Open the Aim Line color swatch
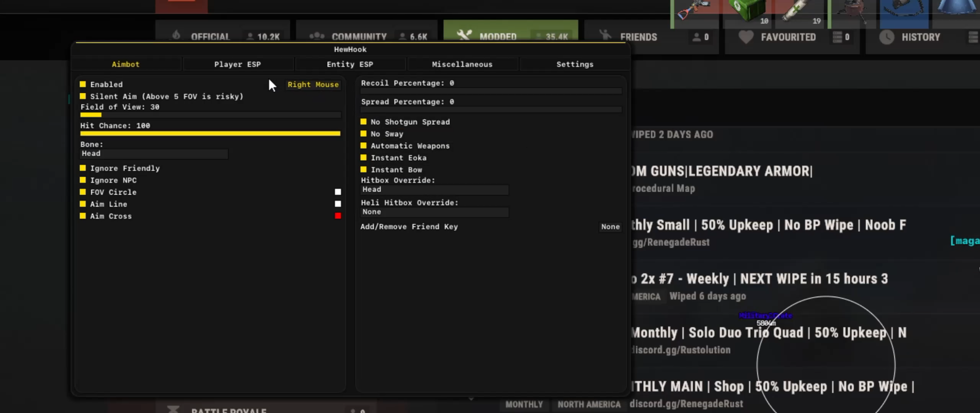980x413 pixels. click(x=338, y=204)
